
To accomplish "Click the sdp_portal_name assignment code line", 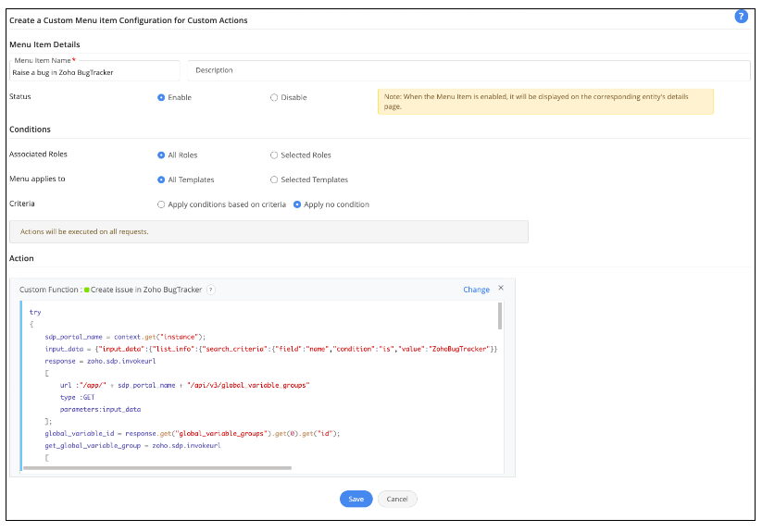I will [x=125, y=337].
